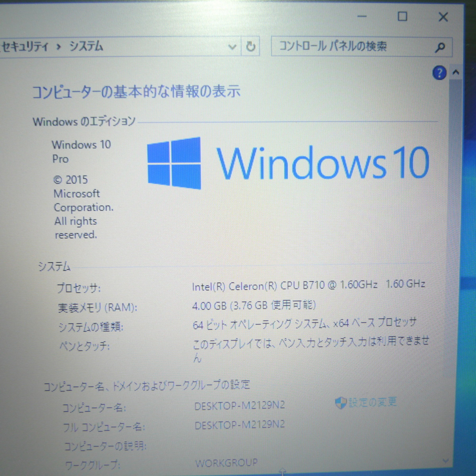Click the コンピューターの基本的な情報の表示 heading

[x=136, y=92]
